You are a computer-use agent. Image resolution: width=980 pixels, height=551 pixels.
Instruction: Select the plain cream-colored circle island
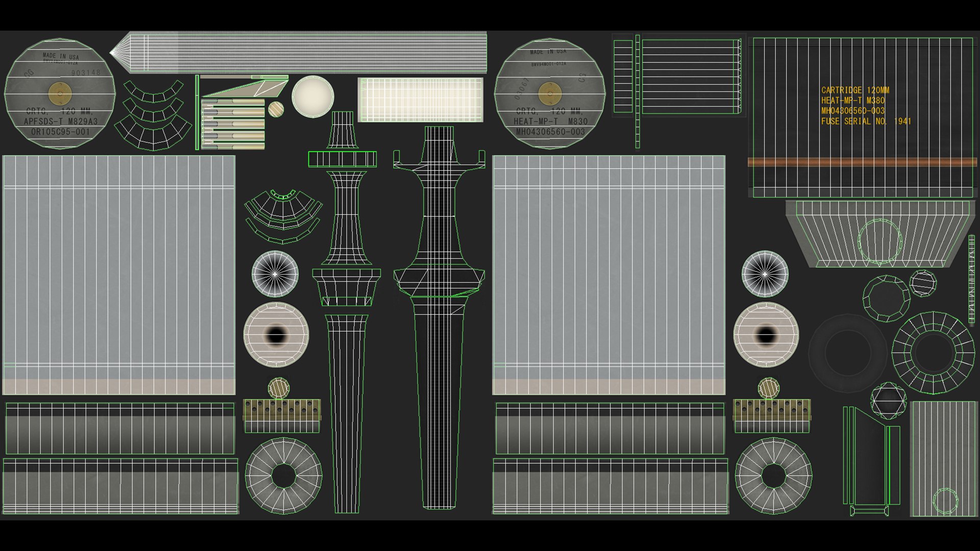click(x=313, y=96)
